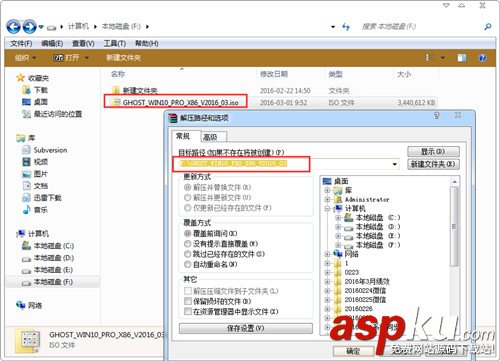Click the magnifier search icon

[x=487, y=27]
